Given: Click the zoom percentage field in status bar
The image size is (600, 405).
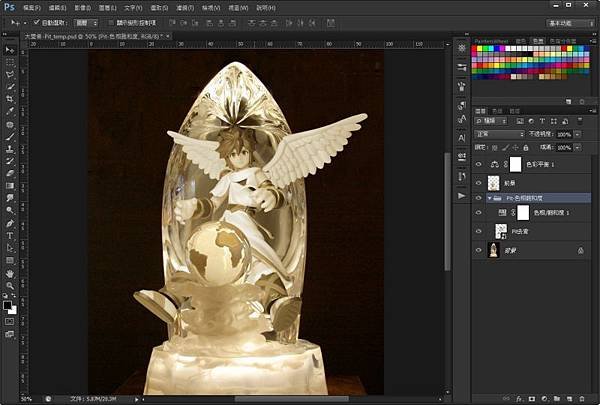Looking at the screenshot, I should click(27, 399).
